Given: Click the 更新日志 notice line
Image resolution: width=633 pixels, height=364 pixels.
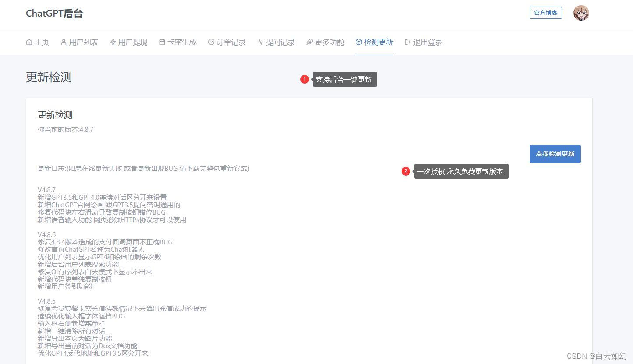Looking at the screenshot, I should 143,169.
